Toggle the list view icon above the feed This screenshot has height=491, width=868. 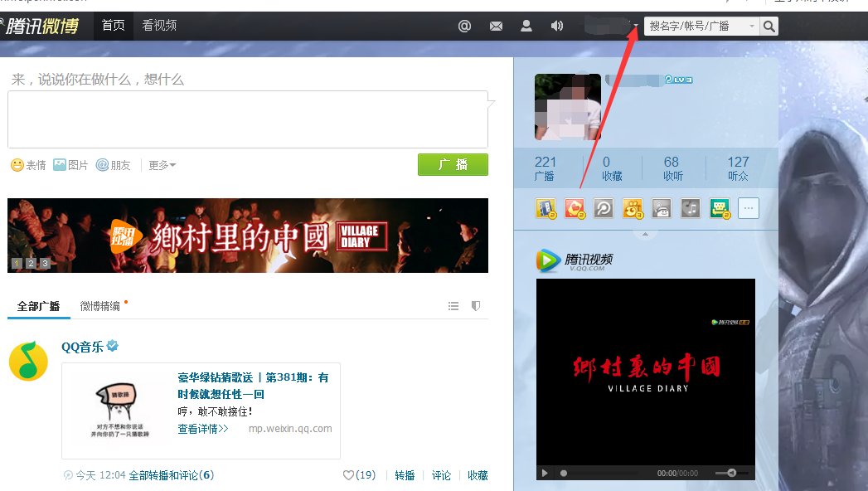[x=453, y=305]
